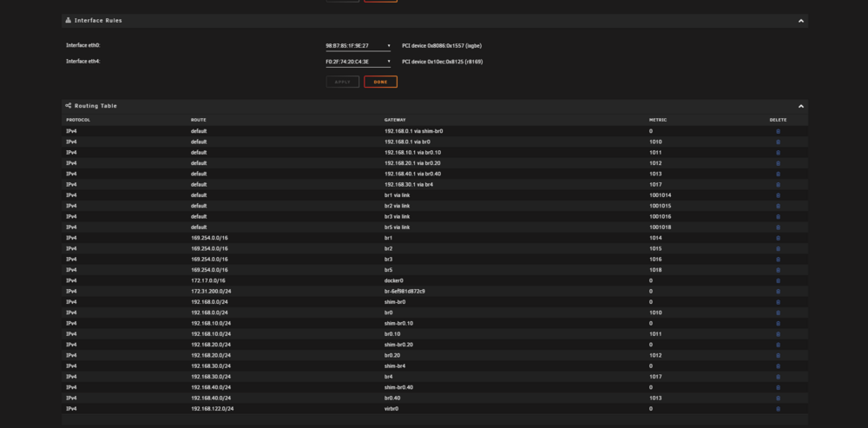Screen dimensions: 868x428
Task: Click the GATEWAY column header
Action: [395, 120]
